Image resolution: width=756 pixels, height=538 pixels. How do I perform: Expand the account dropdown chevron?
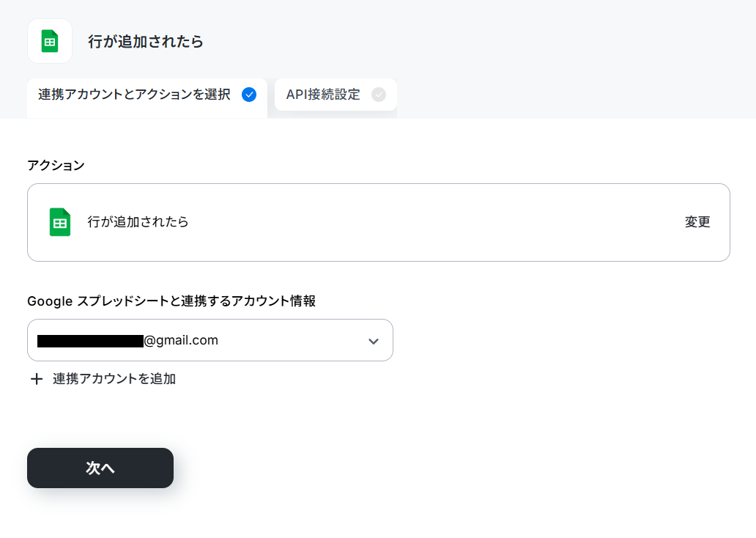click(x=373, y=341)
